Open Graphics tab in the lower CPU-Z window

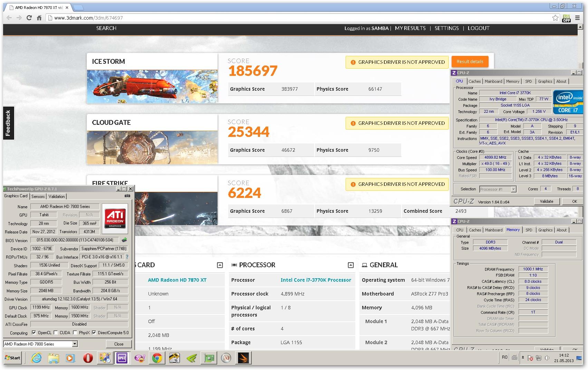pos(545,230)
